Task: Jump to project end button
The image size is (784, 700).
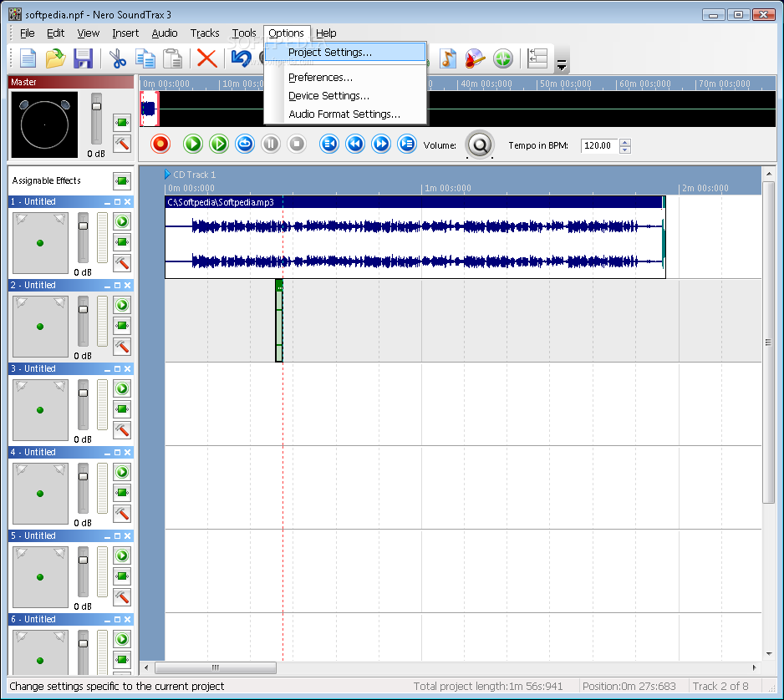Action: click(408, 144)
